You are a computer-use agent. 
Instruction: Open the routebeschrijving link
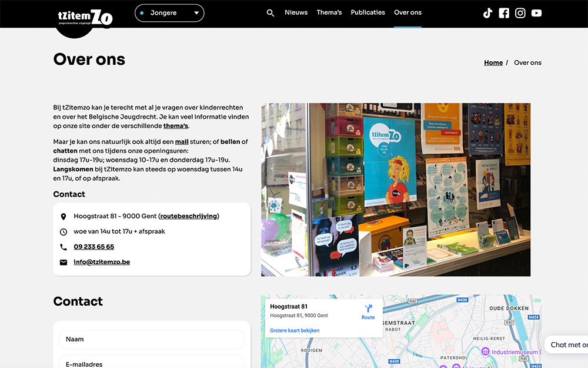pyautogui.click(x=189, y=216)
